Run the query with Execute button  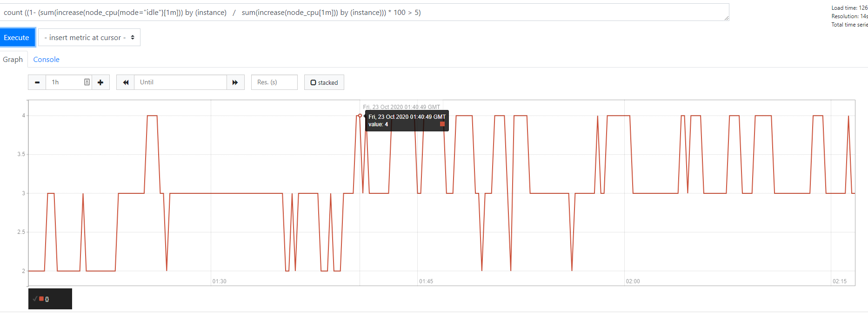tap(17, 37)
